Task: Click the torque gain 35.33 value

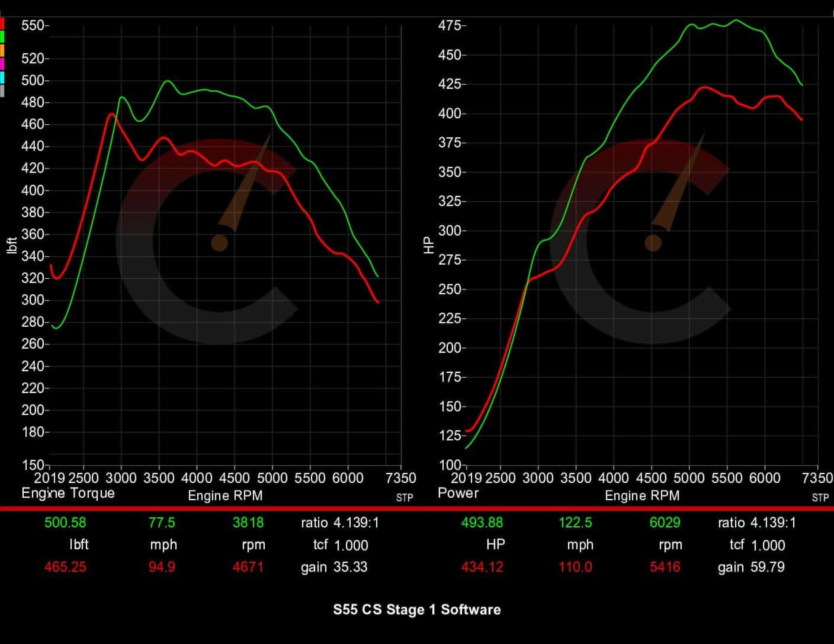Action: 350,567
